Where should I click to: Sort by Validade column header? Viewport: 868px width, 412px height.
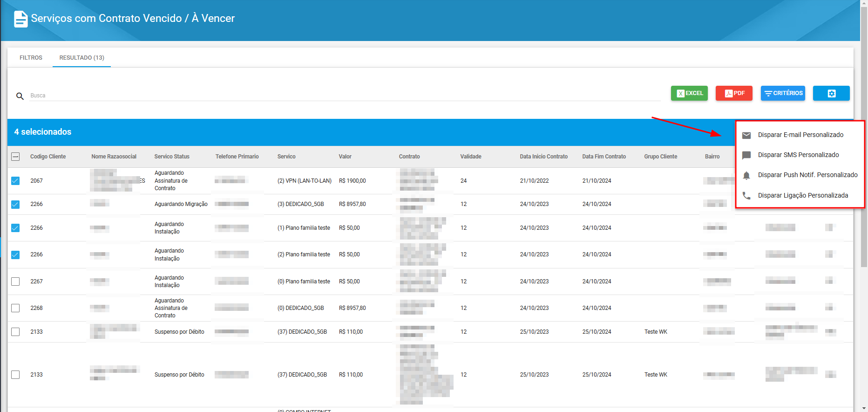pyautogui.click(x=471, y=157)
